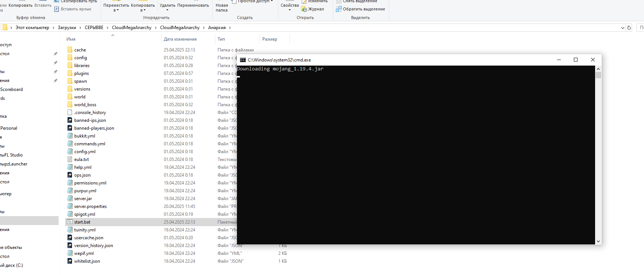Click Обратить выделение selection icon

(338, 9)
